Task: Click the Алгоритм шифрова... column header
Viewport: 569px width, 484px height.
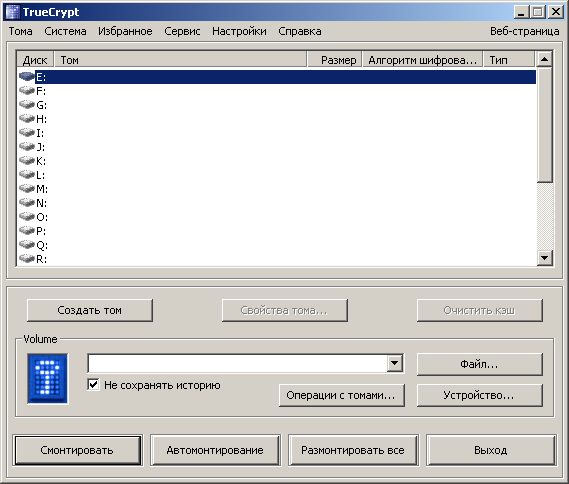Action: click(423, 60)
